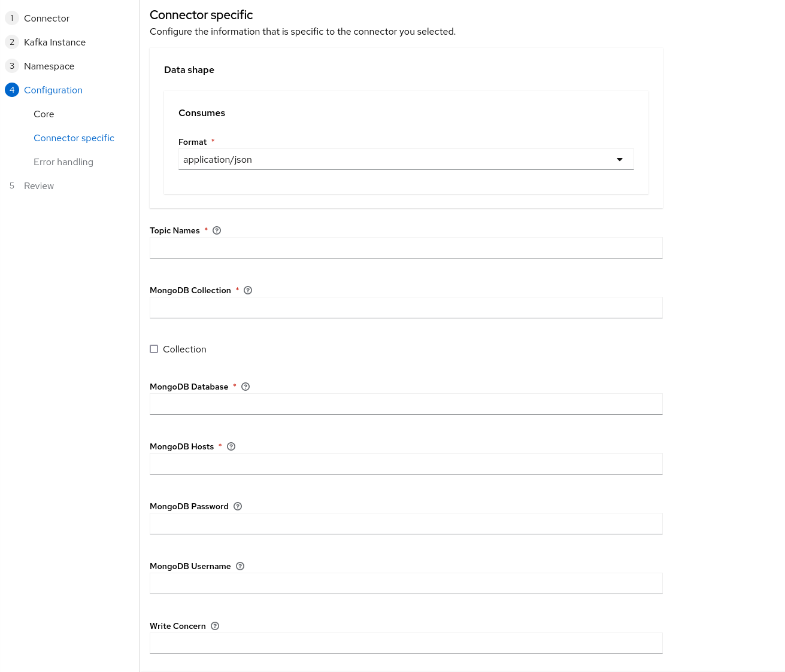Viewport: 785px width, 672px height.
Task: Enable the Collection checkbox
Action: point(154,349)
